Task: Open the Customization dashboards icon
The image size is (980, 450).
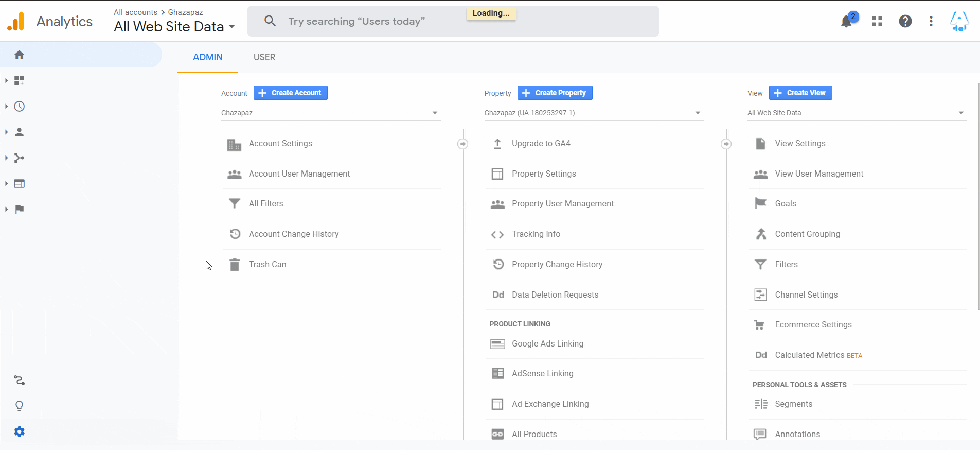Action: [x=20, y=80]
